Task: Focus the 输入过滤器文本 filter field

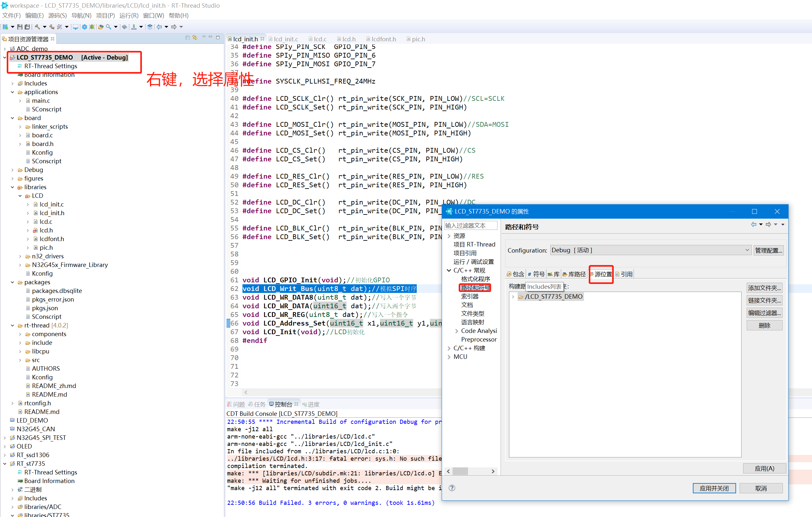Action: (471, 225)
